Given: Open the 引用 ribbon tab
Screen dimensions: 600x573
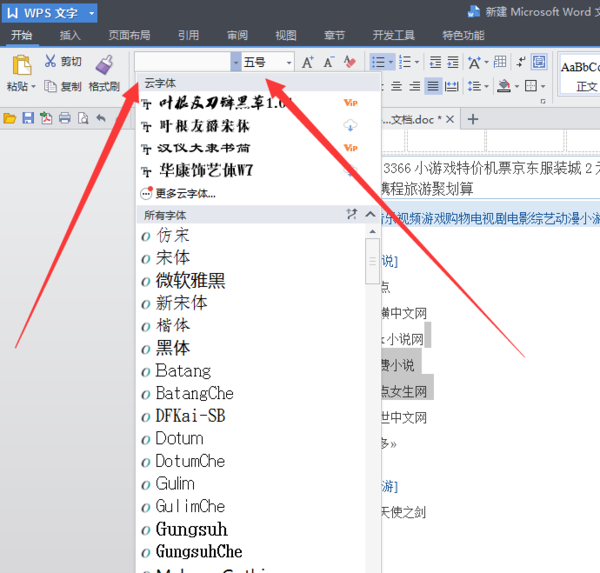Looking at the screenshot, I should [189, 35].
